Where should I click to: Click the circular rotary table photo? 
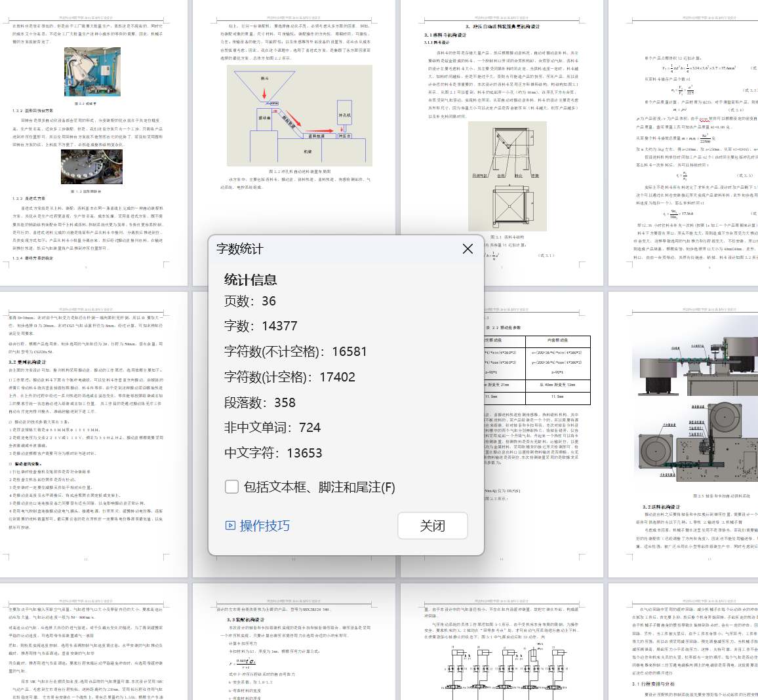[92, 166]
